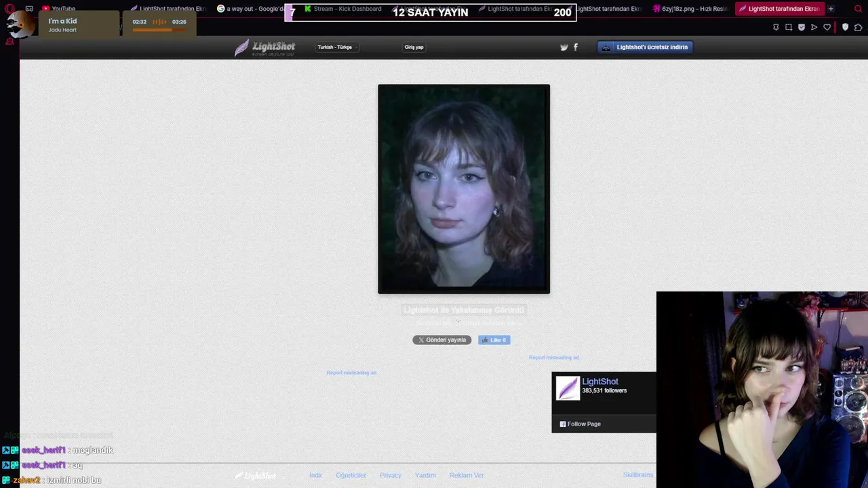Open the uploaded screenshot image
Viewport: 868px width, 488px height.
tap(464, 189)
